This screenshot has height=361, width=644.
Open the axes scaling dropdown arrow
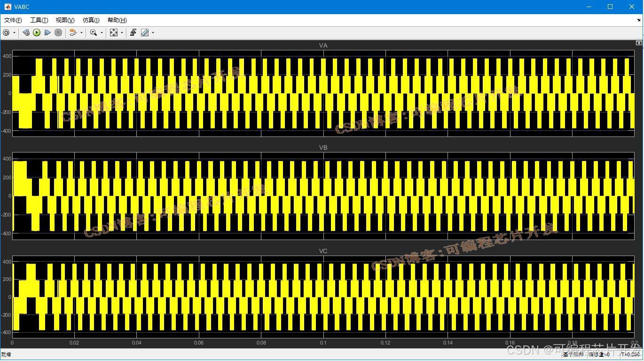(122, 32)
